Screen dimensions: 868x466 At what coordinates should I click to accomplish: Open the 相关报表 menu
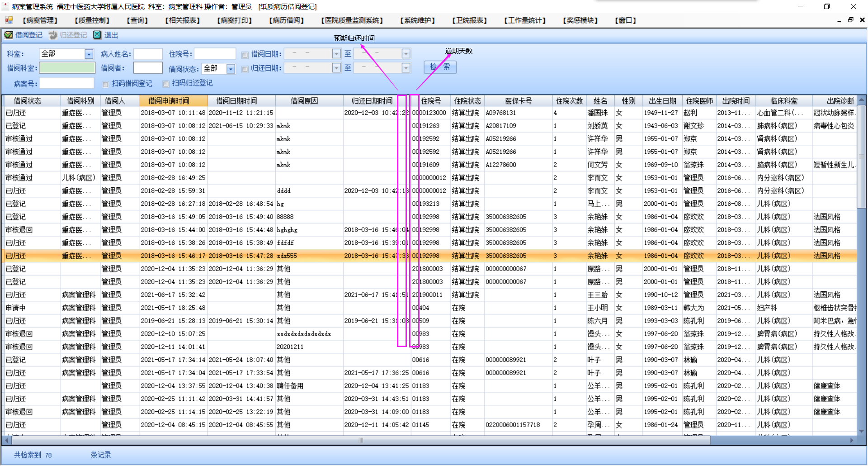(x=183, y=20)
